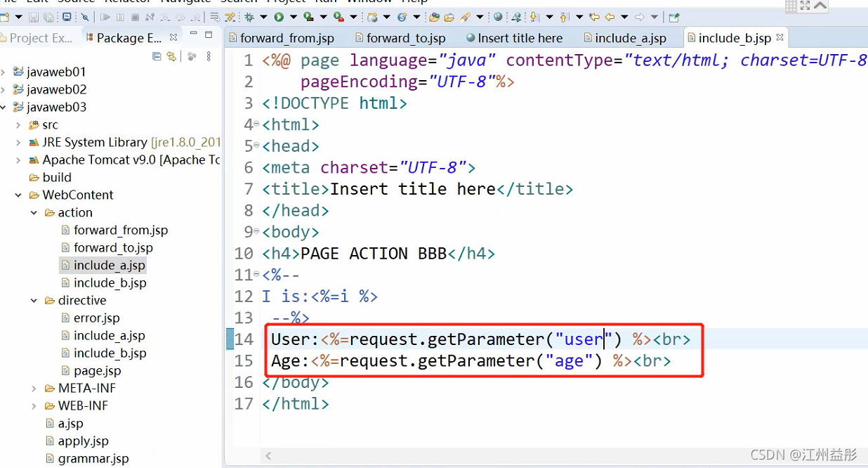
Task: Maximize the Package Explorer panel
Action: 209,35
